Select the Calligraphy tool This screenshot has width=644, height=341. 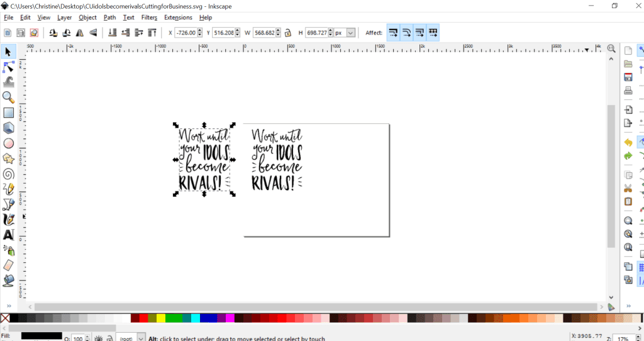pos(8,220)
